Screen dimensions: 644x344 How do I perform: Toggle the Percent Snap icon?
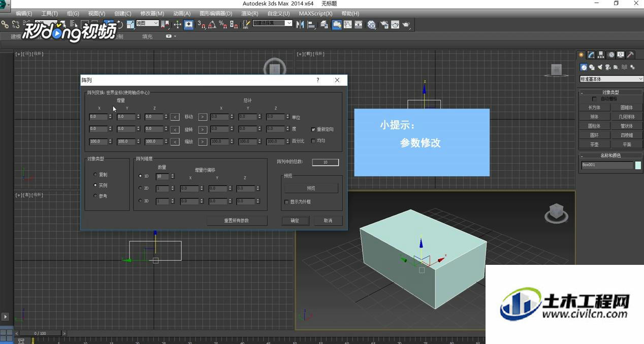tap(223, 24)
